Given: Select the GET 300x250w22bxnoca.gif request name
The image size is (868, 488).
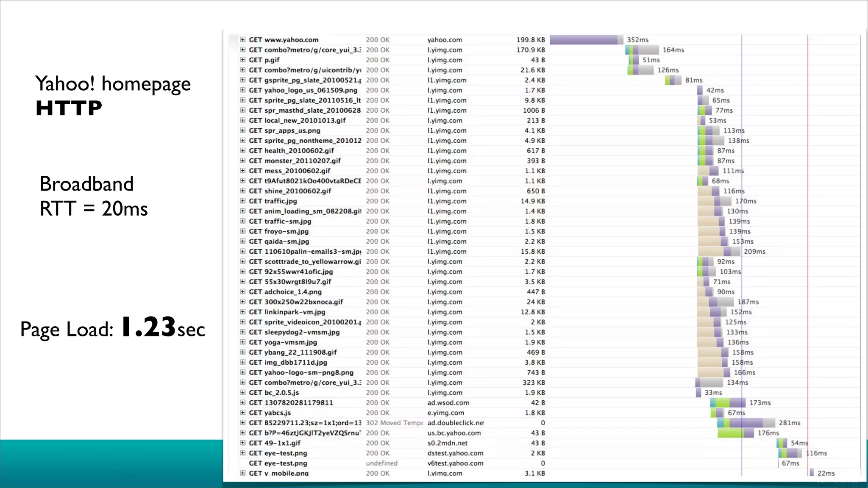Looking at the screenshot, I should tap(296, 302).
